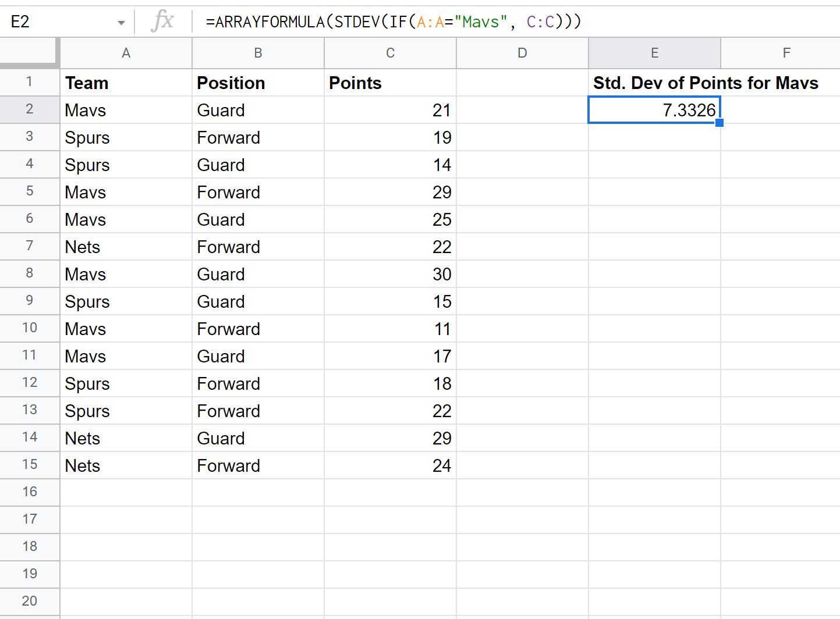
Task: Select column header F
Action: [x=786, y=52]
